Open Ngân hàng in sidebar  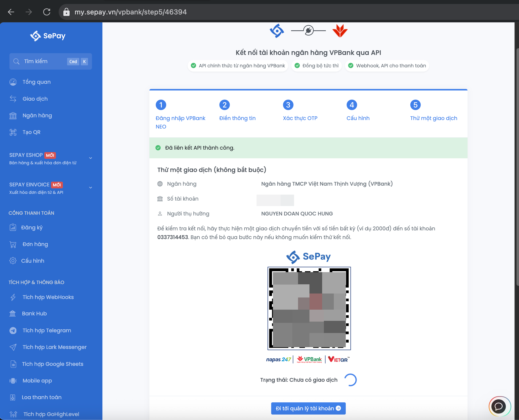point(37,116)
